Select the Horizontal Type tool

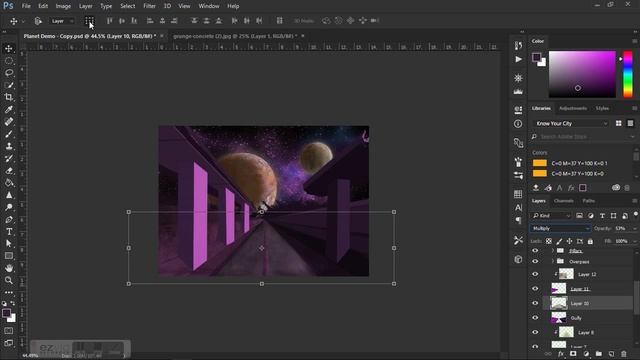coord(9,231)
